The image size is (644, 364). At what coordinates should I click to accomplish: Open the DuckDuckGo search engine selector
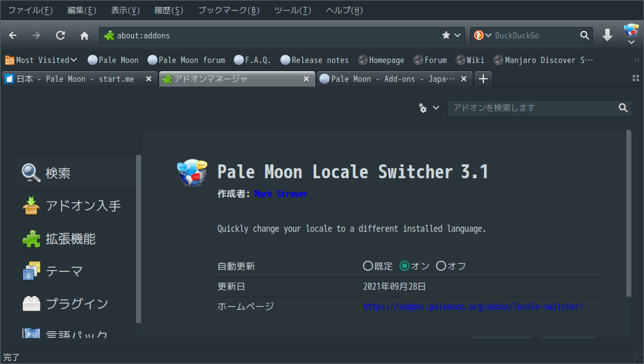(x=483, y=35)
